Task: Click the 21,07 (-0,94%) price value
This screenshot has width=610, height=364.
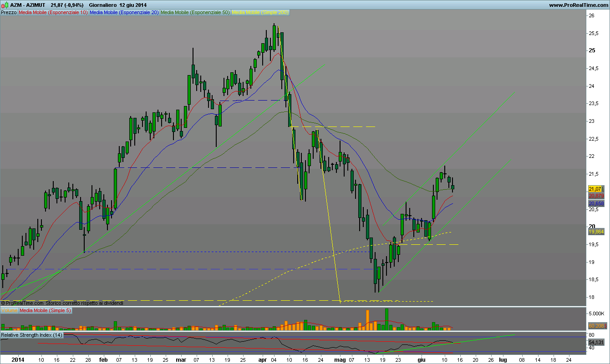Action: coord(67,5)
